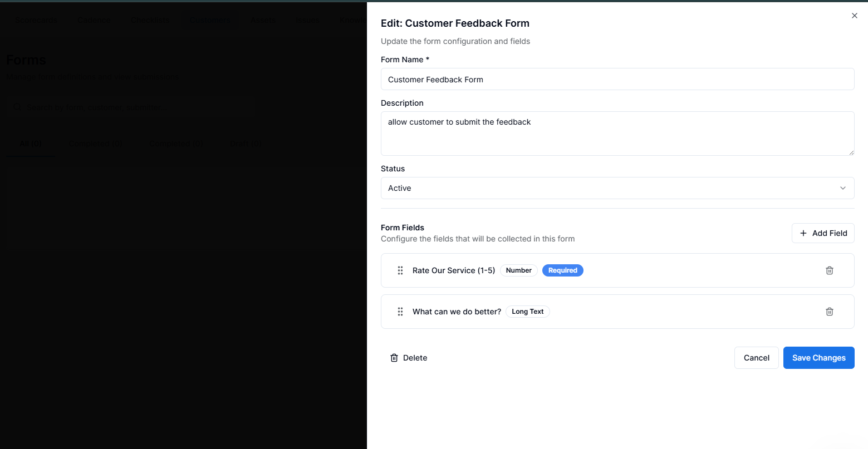
Task: Click drag handle beside What can we do better
Action: (x=400, y=312)
